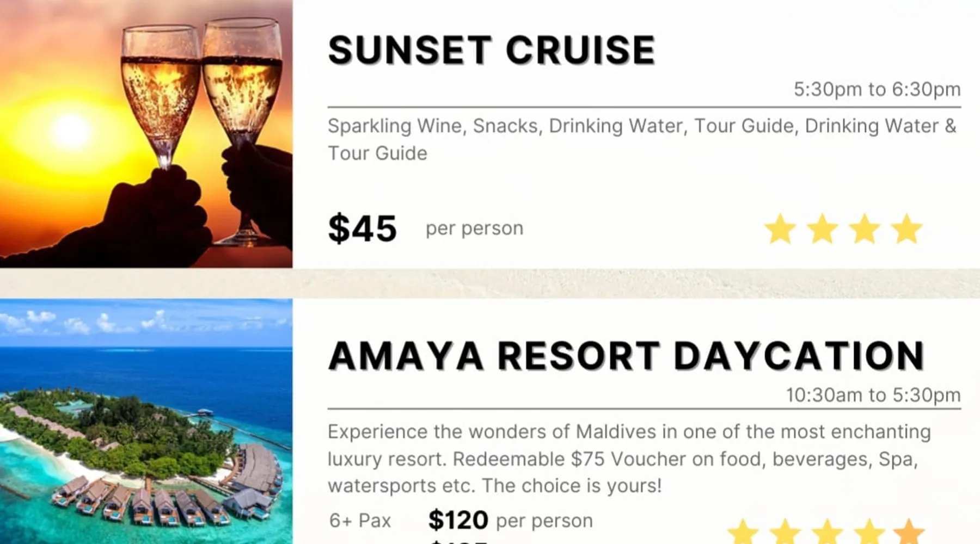Viewport: 980px width, 544px height.
Task: Click the 6+ Pax label
Action: 360,521
